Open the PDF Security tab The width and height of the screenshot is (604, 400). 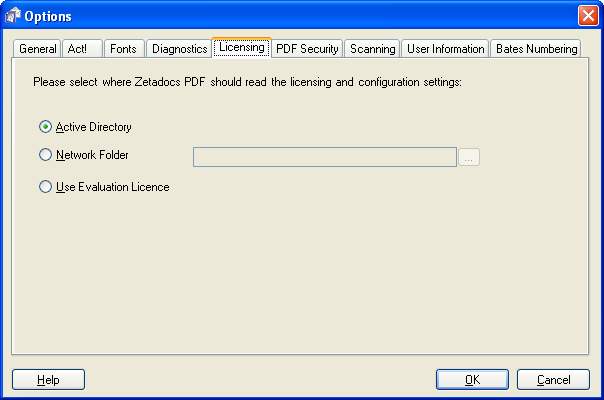pos(307,49)
